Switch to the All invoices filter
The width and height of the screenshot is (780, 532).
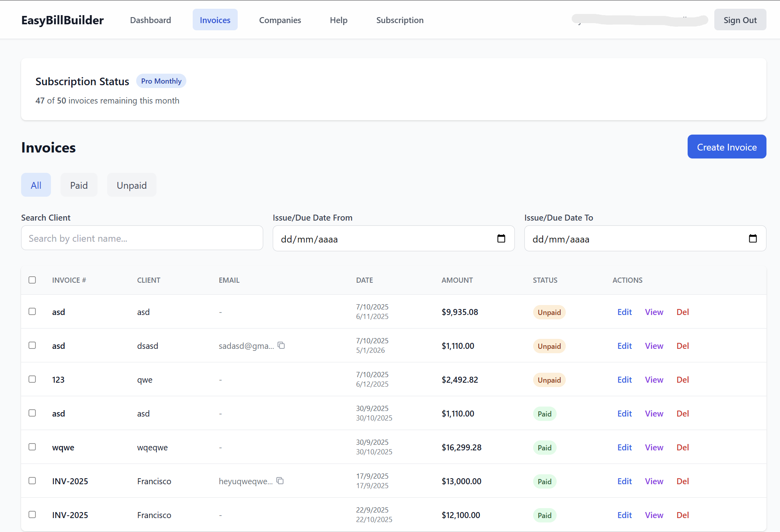pyautogui.click(x=36, y=185)
